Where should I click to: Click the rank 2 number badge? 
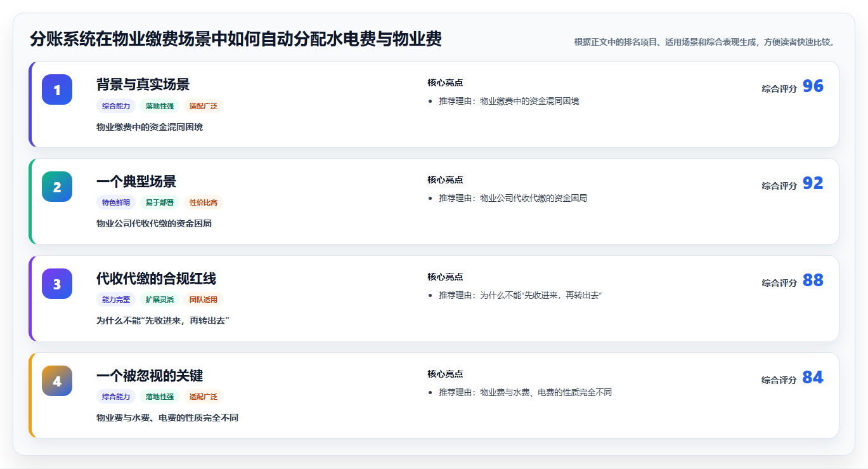coord(57,187)
